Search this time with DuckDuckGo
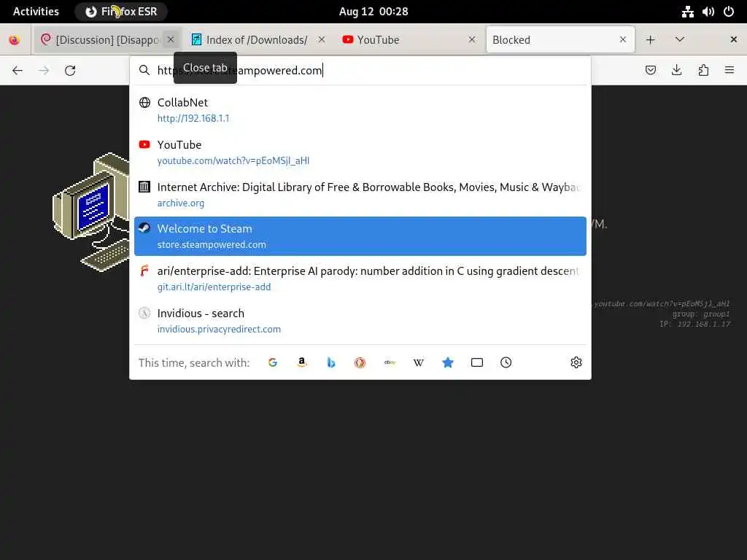 [x=360, y=362]
